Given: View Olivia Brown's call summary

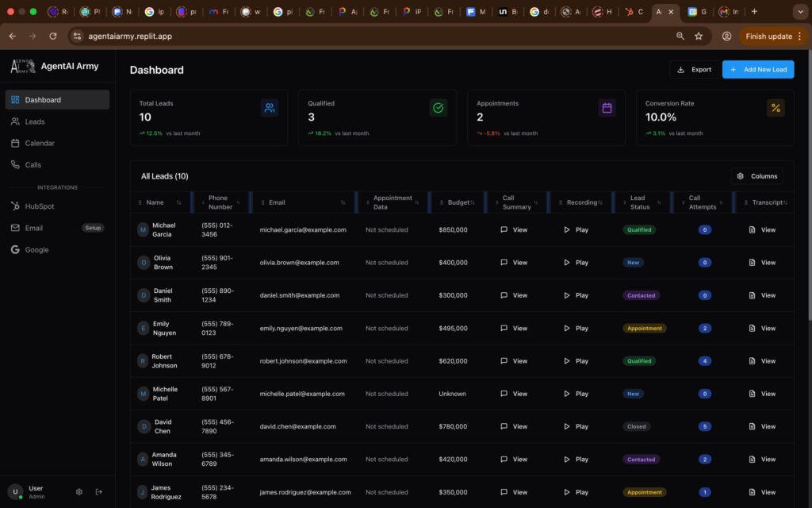Looking at the screenshot, I should [513, 263].
